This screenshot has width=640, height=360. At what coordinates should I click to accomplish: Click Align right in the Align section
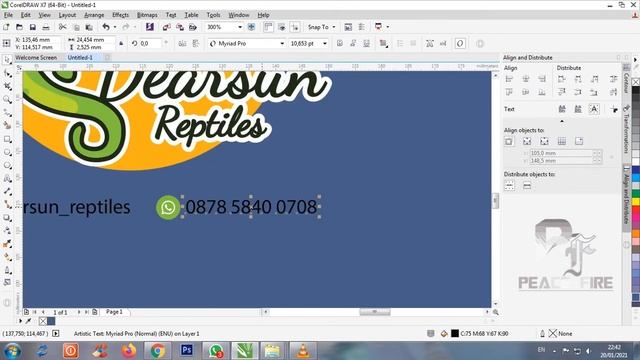(542, 79)
